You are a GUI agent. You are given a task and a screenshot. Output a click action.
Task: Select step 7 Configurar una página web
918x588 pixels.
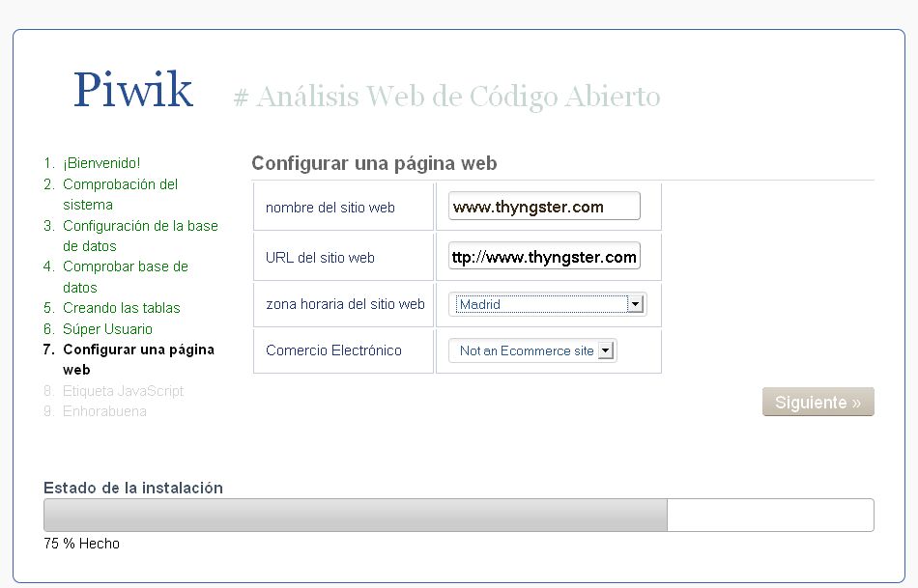tap(138, 359)
